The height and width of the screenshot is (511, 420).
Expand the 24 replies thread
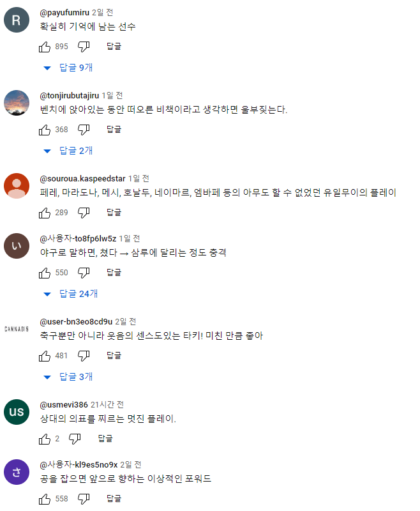(x=71, y=294)
